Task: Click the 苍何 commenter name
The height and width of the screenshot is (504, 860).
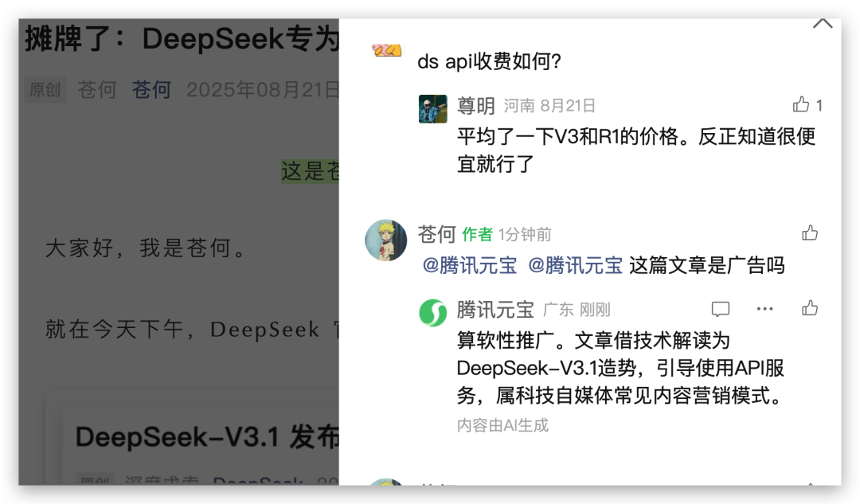Action: tap(436, 234)
